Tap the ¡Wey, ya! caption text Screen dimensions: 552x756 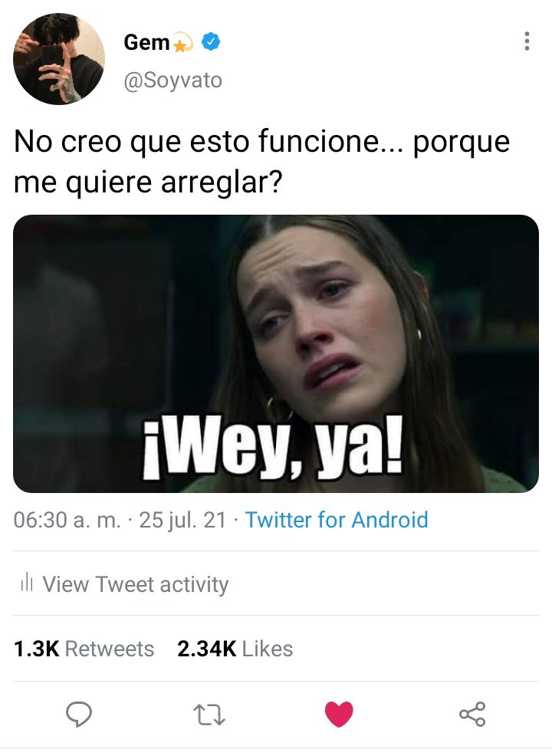click(273, 446)
